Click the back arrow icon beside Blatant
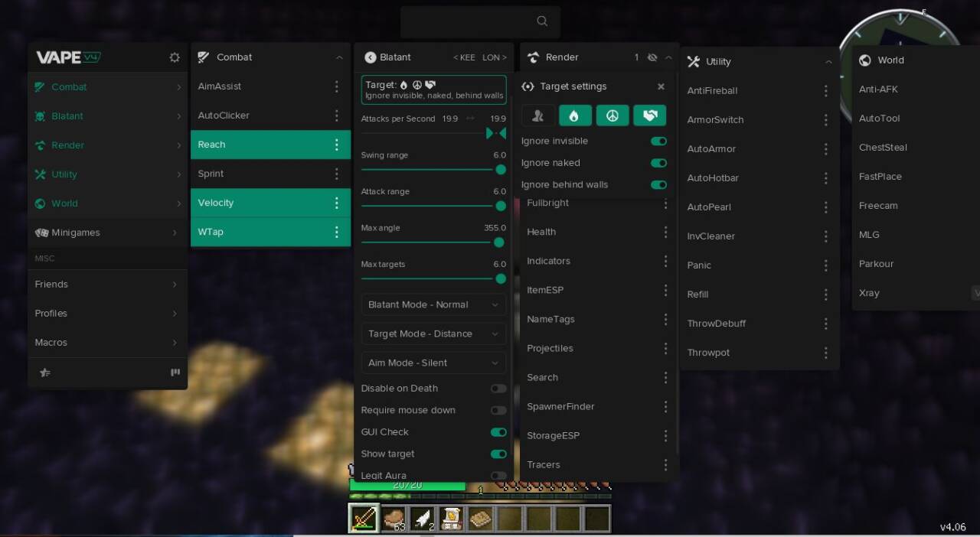 pyautogui.click(x=371, y=57)
